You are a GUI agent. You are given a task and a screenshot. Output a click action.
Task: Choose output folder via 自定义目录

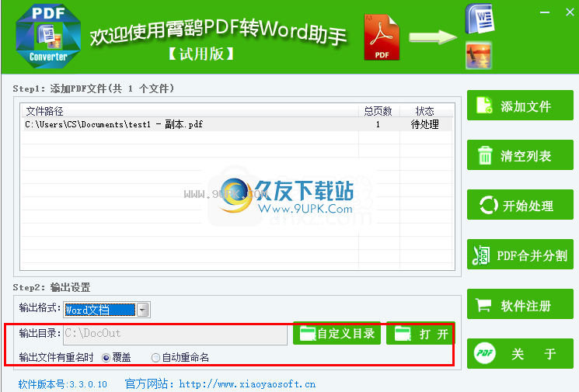337,333
